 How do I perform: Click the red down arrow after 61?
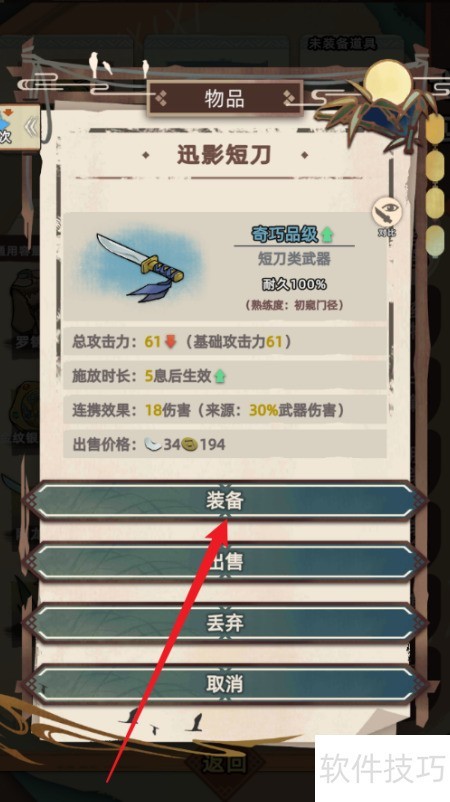[170, 342]
